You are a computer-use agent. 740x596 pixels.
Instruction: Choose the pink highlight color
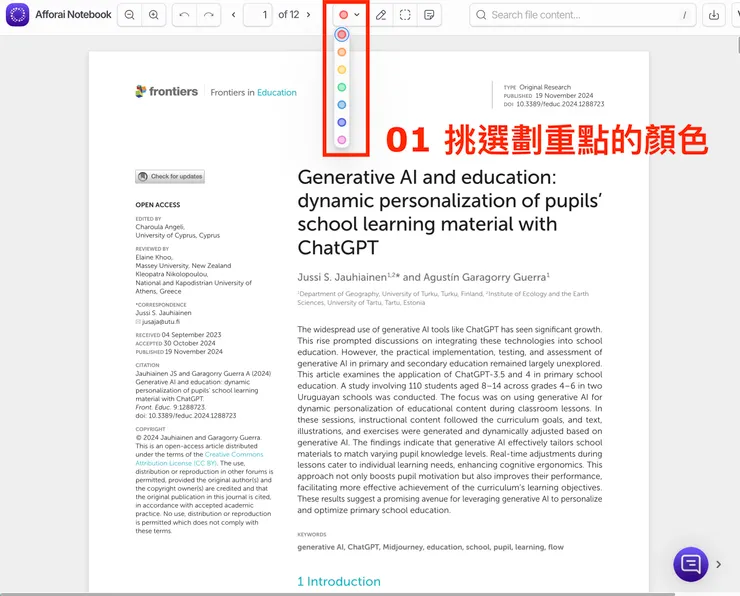[x=342, y=140]
